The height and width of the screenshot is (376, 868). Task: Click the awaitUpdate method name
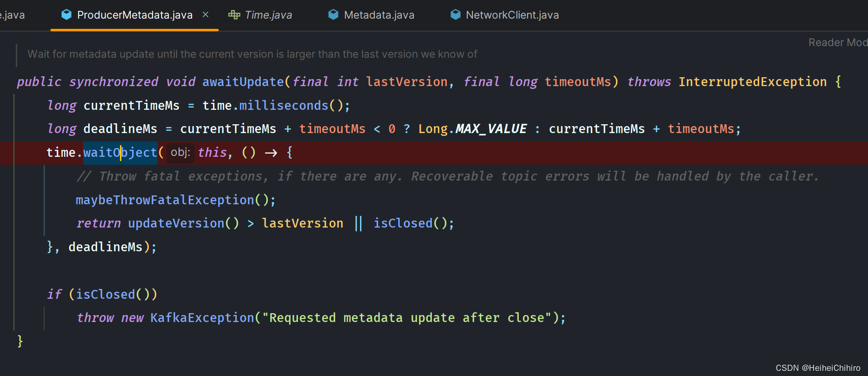coord(243,82)
